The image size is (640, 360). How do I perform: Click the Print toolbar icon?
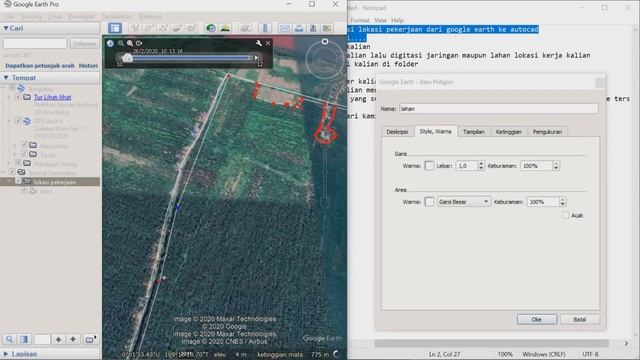299,28
